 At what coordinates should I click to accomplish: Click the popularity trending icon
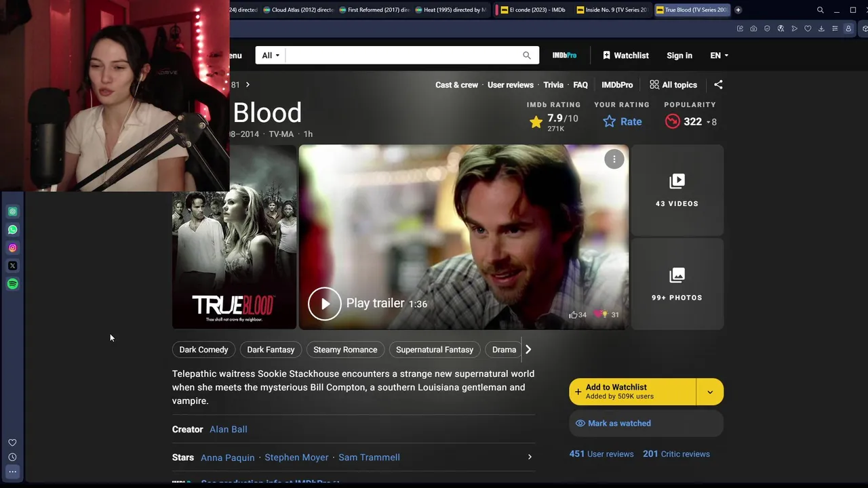pos(672,121)
